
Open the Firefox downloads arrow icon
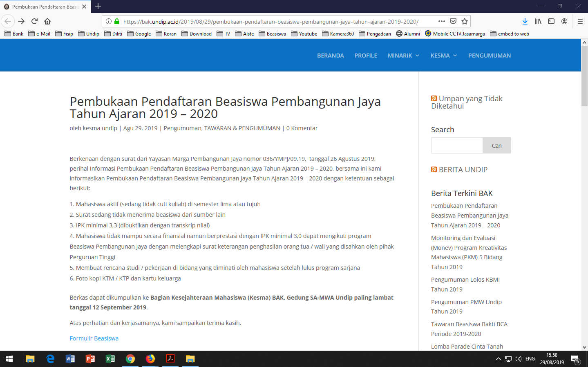(525, 21)
